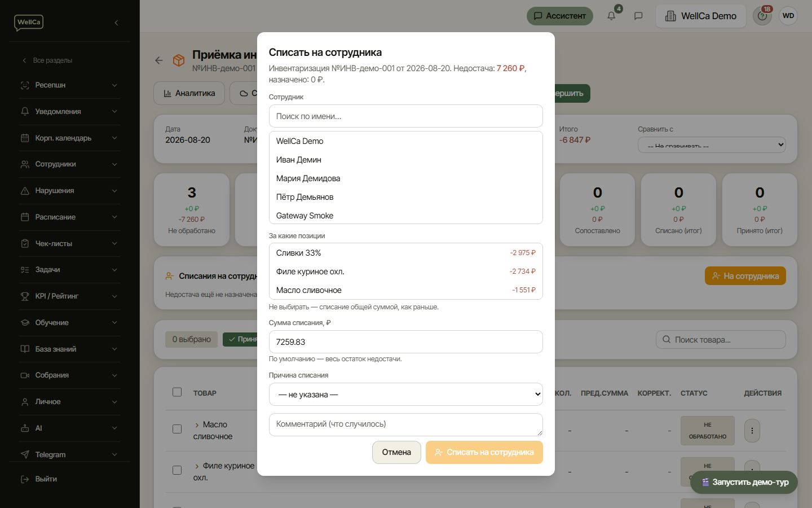Click the Нарушения warning triangle icon

(x=25, y=191)
